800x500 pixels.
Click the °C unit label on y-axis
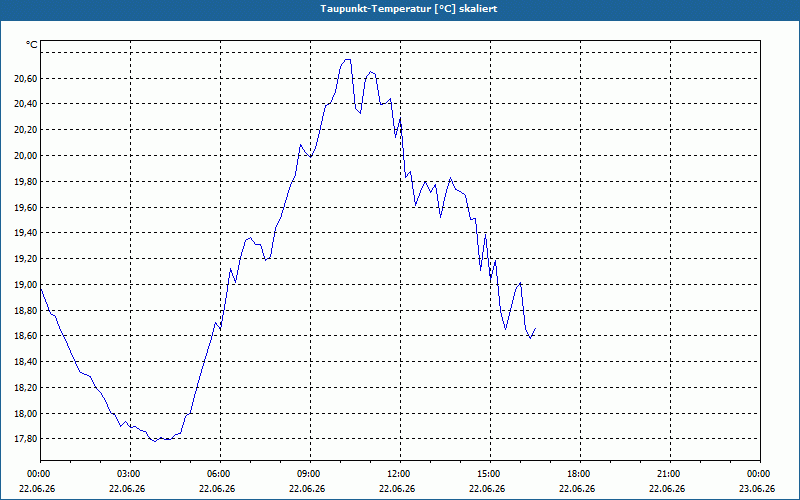coord(32,45)
